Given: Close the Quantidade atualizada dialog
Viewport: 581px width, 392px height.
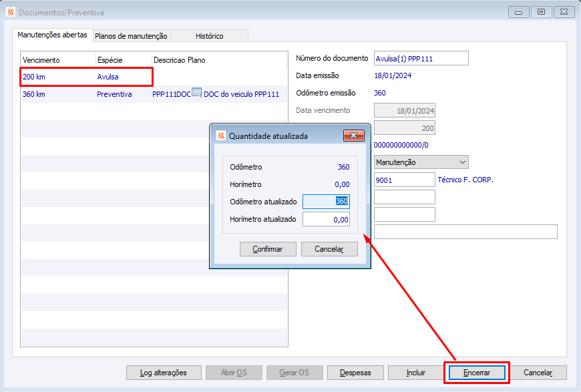Looking at the screenshot, I should [353, 136].
